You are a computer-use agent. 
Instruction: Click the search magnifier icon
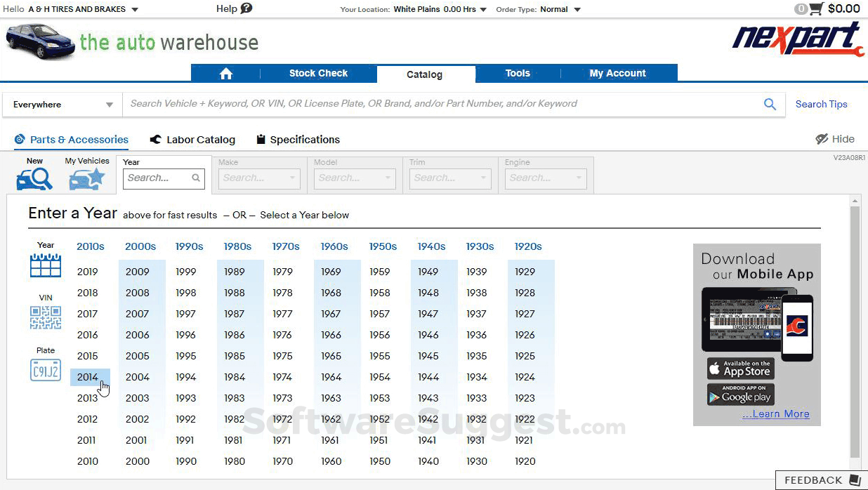(x=770, y=105)
